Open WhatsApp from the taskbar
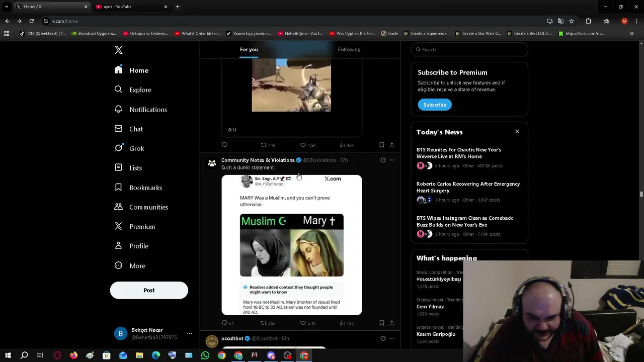The height and width of the screenshot is (362, 644). click(x=205, y=355)
